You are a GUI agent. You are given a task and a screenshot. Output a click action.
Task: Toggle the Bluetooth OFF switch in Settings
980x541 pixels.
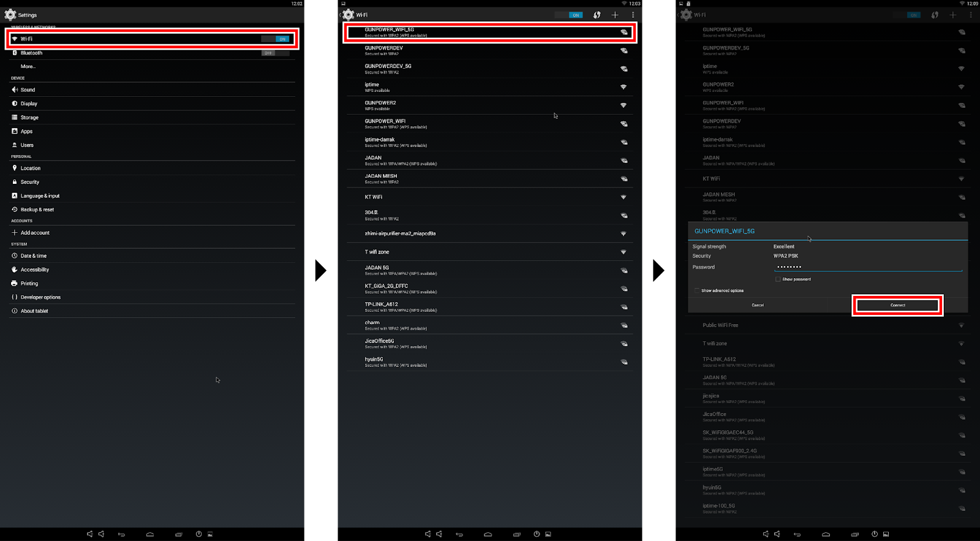click(x=276, y=53)
